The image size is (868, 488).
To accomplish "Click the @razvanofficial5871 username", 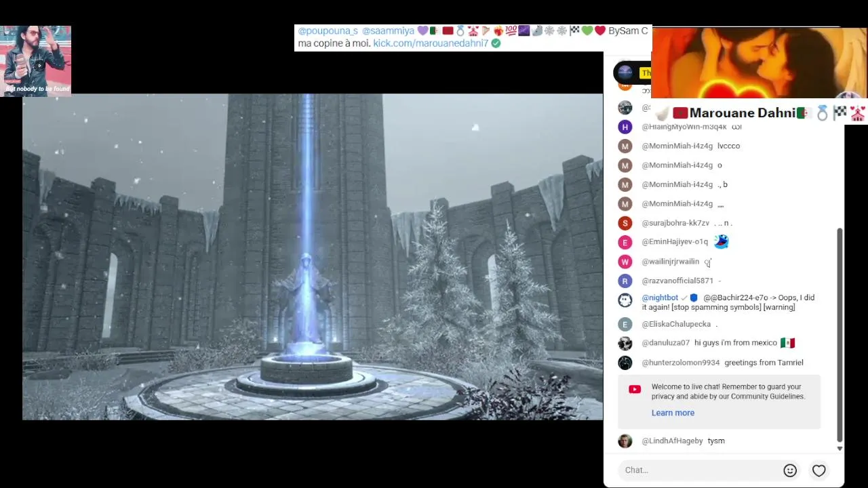I will pos(677,281).
